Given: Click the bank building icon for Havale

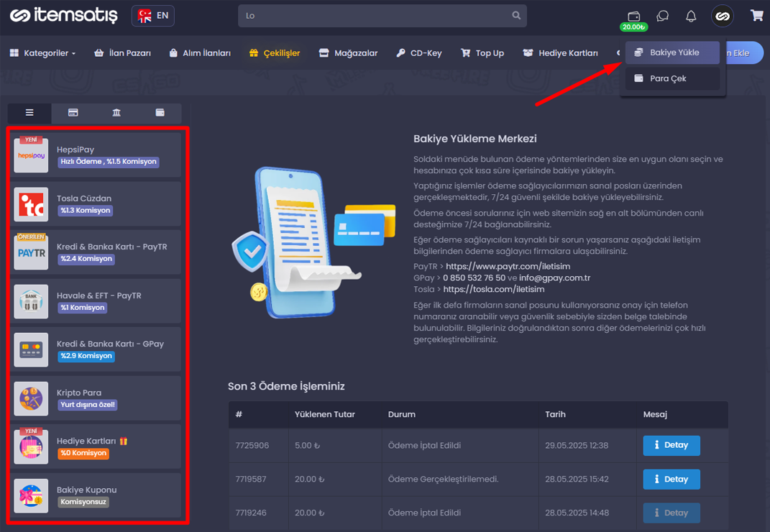Looking at the screenshot, I should [31, 301].
